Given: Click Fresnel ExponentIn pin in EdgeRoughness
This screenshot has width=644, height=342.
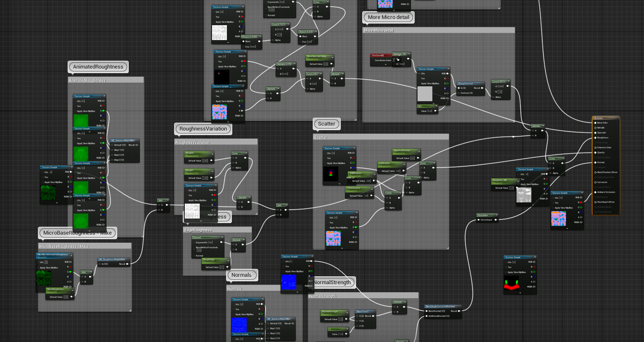Looking at the screenshot, I should point(194,242).
